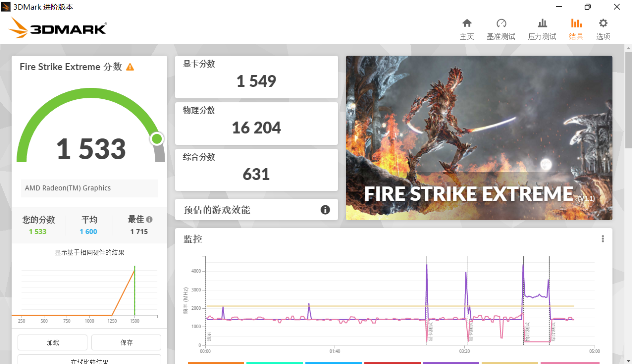Click the scrollbar up arrow
Image resolution: width=632 pixels, height=364 pixels.
pyautogui.click(x=628, y=48)
